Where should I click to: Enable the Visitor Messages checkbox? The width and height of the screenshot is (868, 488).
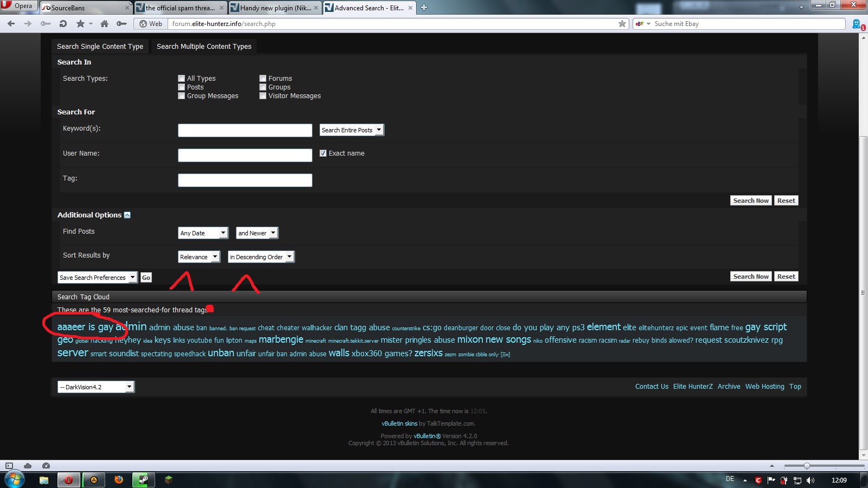263,96
